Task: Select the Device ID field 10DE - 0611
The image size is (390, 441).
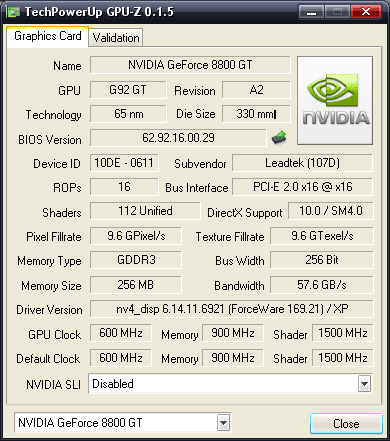Action: pyautogui.click(x=124, y=163)
